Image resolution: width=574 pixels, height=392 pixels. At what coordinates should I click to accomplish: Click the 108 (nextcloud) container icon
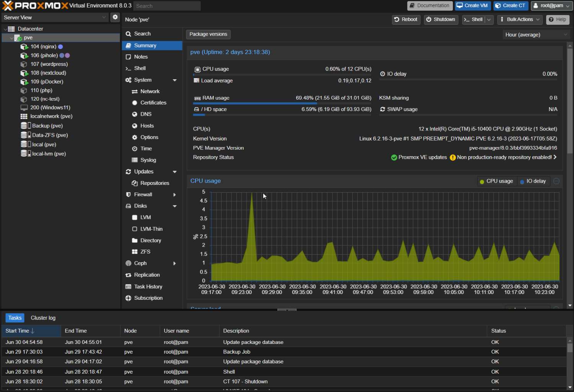pyautogui.click(x=24, y=73)
